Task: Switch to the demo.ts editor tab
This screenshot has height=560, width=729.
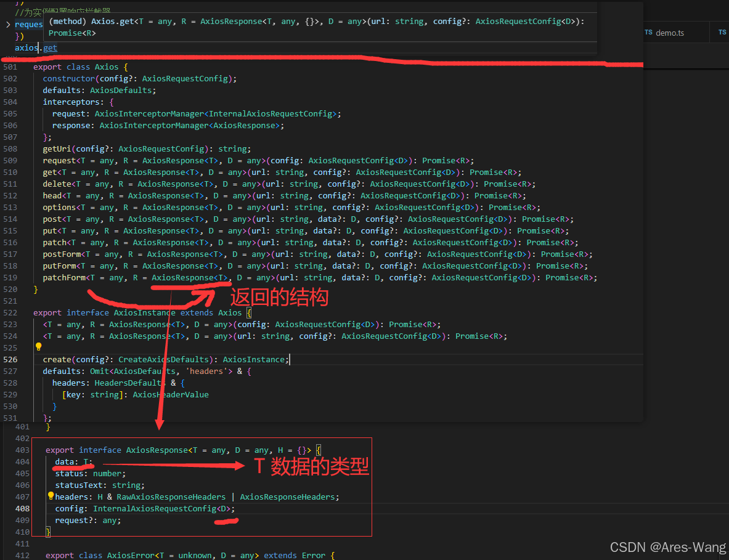Action: pos(669,33)
